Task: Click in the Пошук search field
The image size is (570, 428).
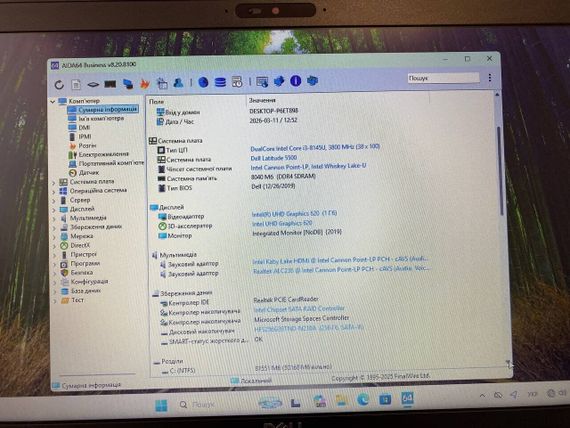Action: [443, 78]
